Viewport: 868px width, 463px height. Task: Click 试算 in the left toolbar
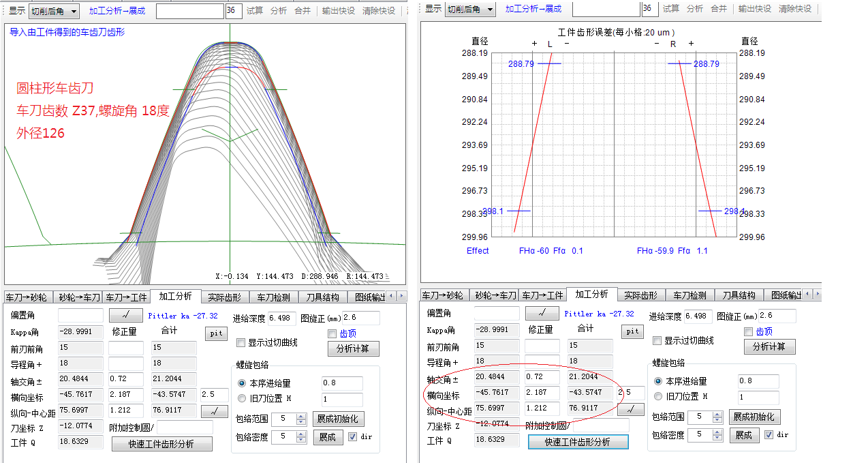(255, 10)
